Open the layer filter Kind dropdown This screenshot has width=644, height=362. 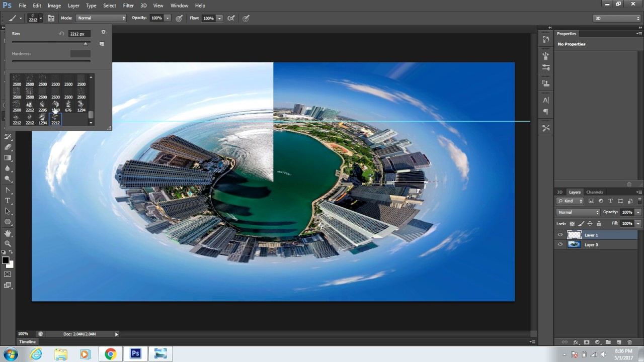tap(570, 201)
